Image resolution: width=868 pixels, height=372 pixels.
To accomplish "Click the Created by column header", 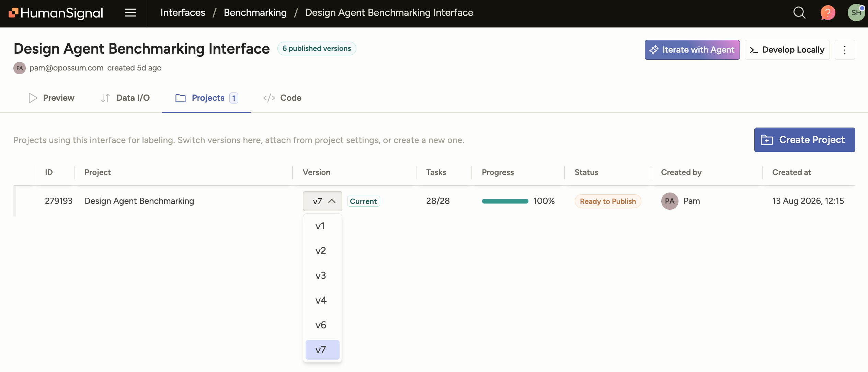I will click(x=681, y=172).
